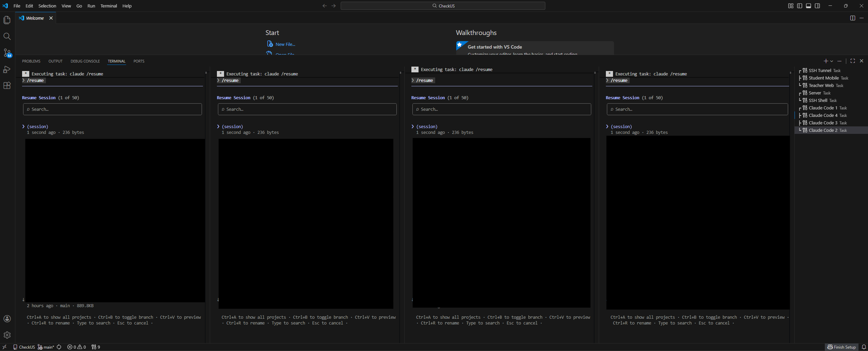Click the notifications bell in status bar
Screen dimensions: 868x351
[x=864, y=347]
